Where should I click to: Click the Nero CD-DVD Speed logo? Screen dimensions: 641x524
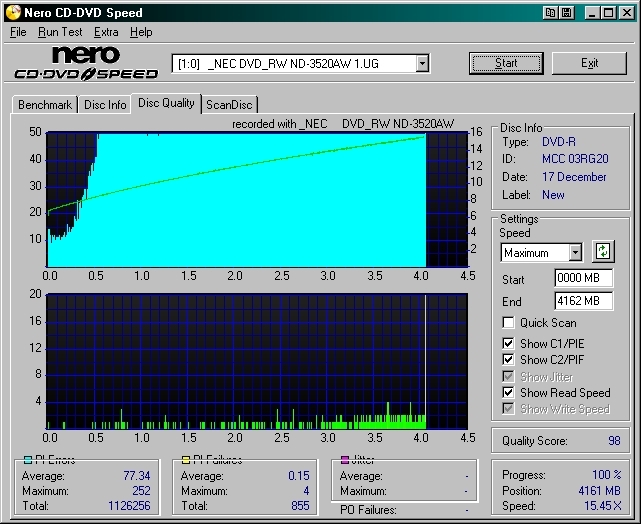[86, 63]
